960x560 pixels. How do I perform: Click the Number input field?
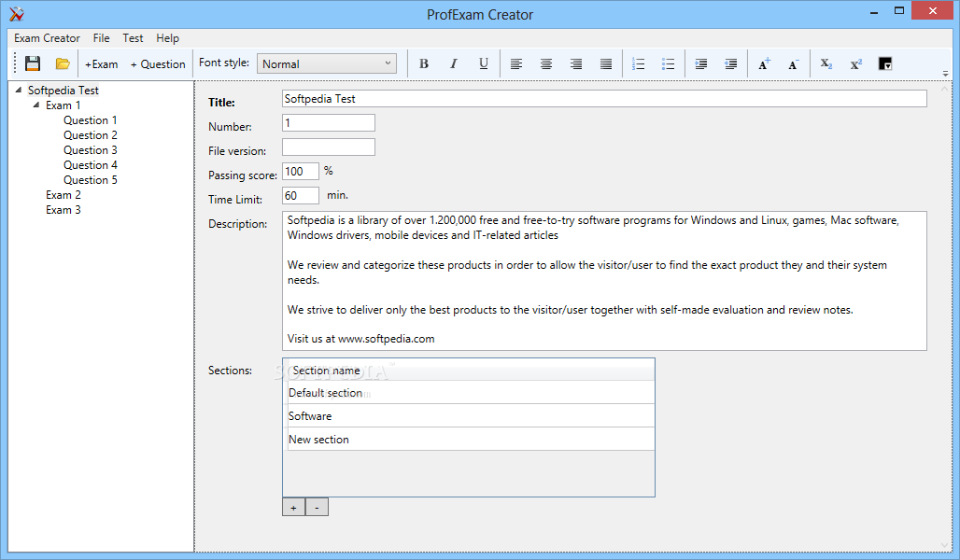(x=328, y=122)
